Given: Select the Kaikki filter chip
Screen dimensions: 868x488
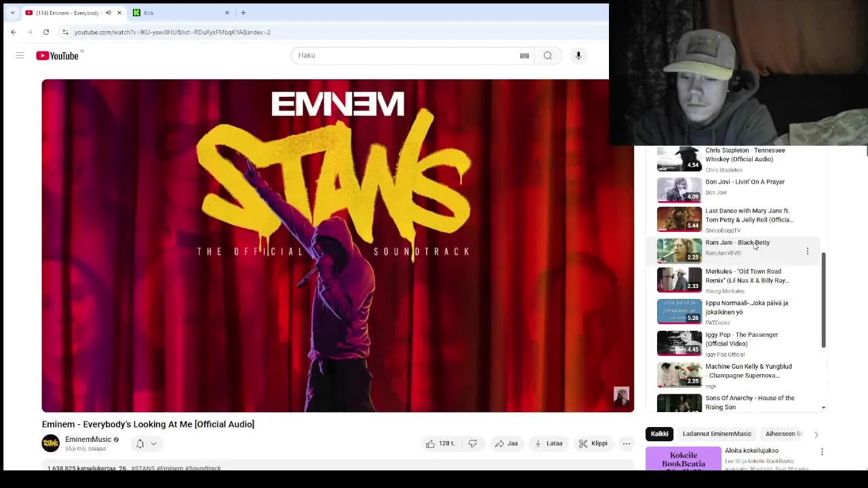Looking at the screenshot, I should 659,434.
